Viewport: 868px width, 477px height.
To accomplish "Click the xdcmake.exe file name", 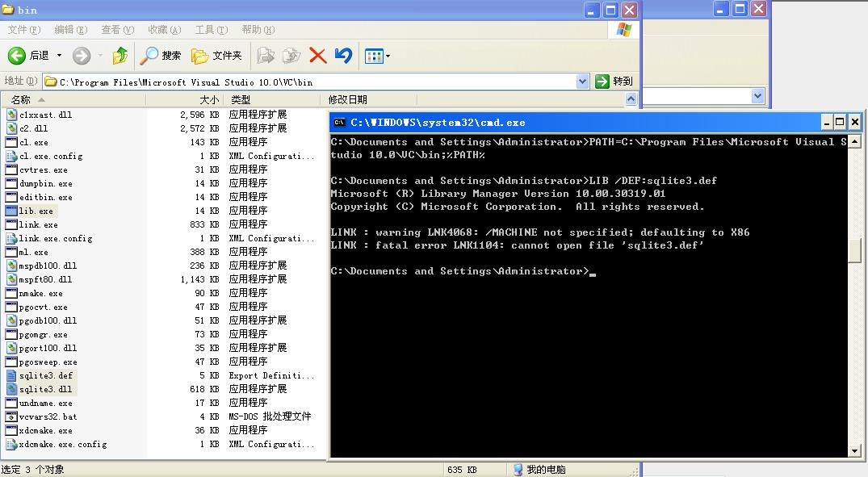I will [x=45, y=430].
